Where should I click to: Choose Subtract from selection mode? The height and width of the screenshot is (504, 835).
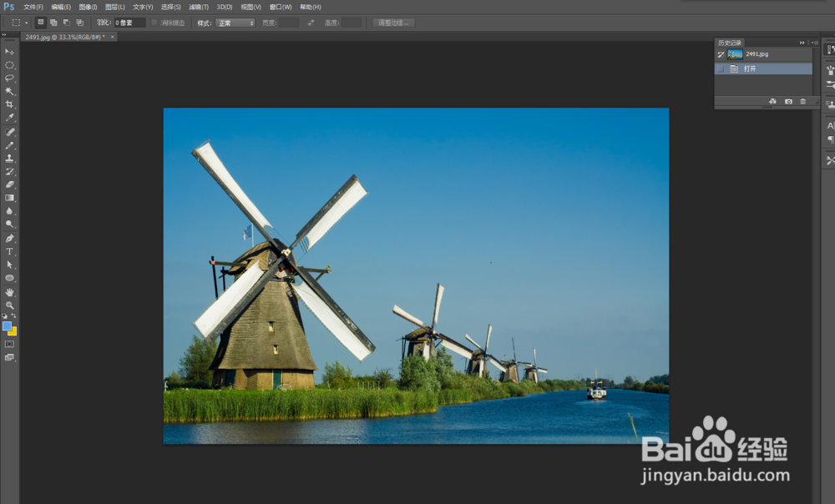[x=67, y=23]
